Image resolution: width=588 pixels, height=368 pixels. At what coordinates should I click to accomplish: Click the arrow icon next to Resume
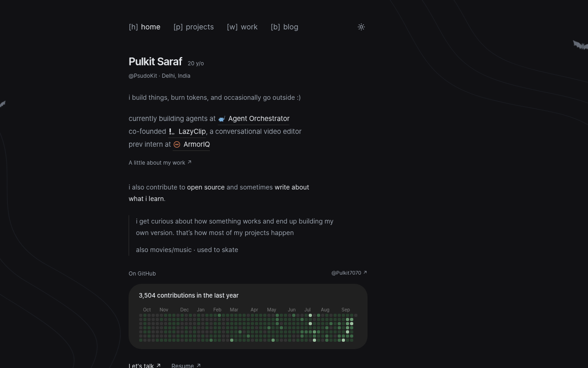pos(198,365)
